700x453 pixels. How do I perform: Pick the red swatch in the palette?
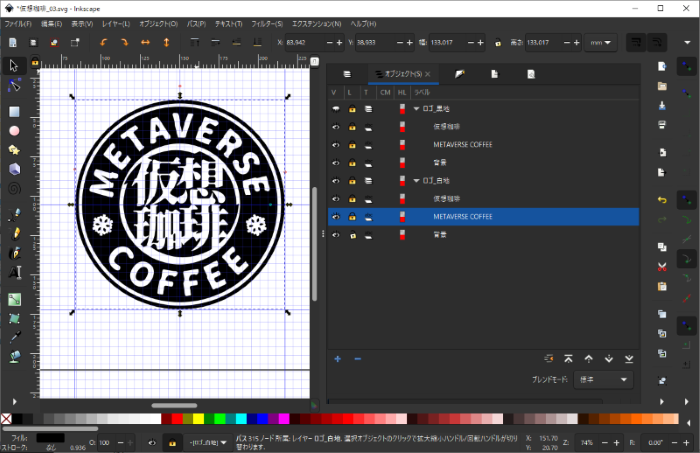point(177,419)
